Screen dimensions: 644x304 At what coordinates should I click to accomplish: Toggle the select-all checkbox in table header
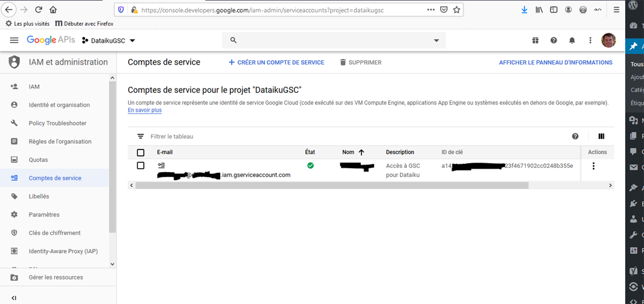[140, 153]
